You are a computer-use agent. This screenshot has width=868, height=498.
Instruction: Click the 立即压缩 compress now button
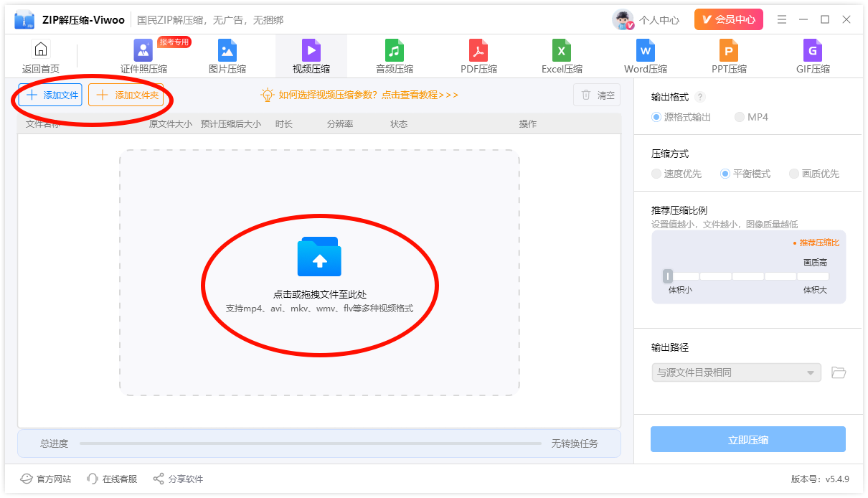click(748, 439)
